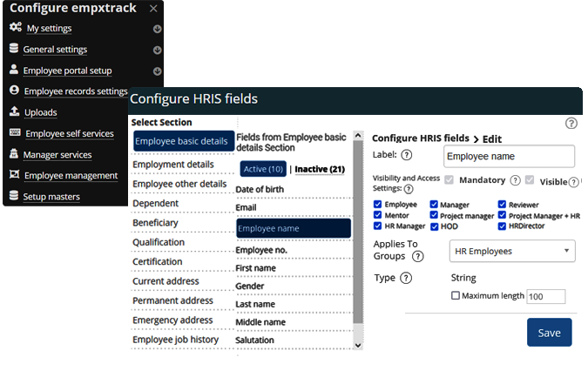The height and width of the screenshot is (371, 588).
Task: Click the Label input field
Action: (510, 156)
